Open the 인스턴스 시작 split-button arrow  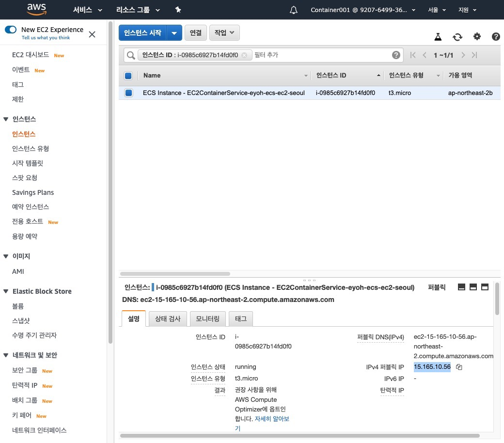pos(174,33)
